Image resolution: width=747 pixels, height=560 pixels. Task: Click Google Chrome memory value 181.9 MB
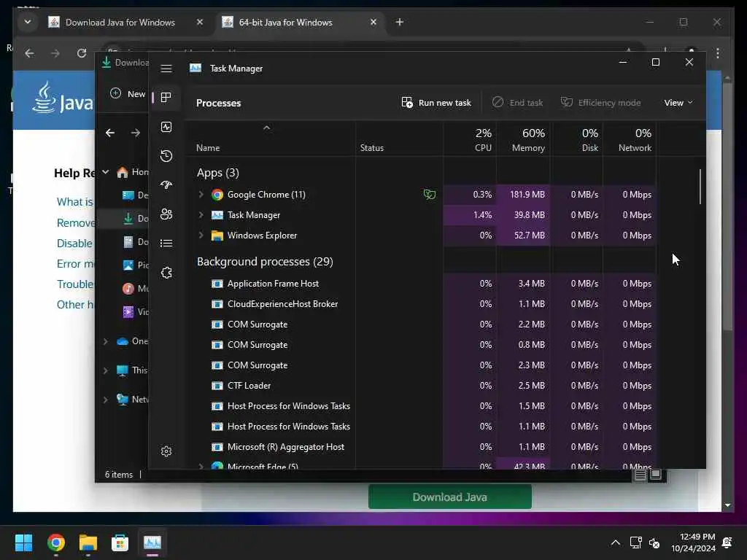pos(527,194)
